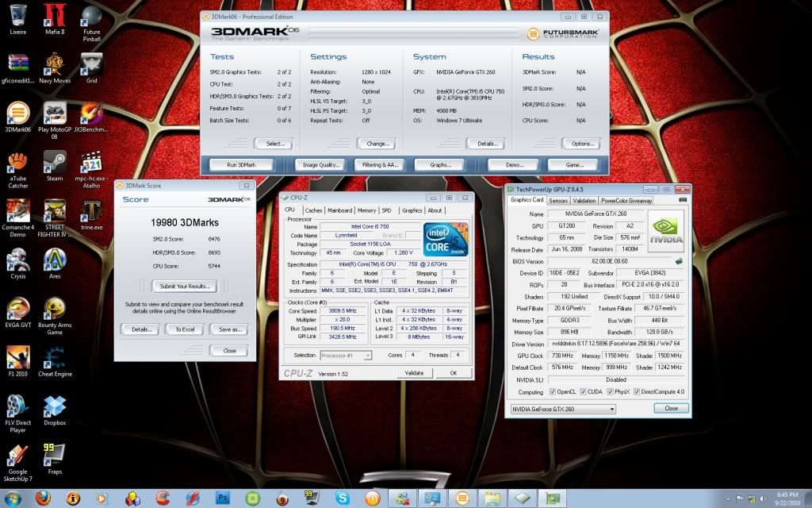Toggle the CUDA checkbox in GPU-Z
Viewport: 812px width, 508px height.
pos(583,392)
